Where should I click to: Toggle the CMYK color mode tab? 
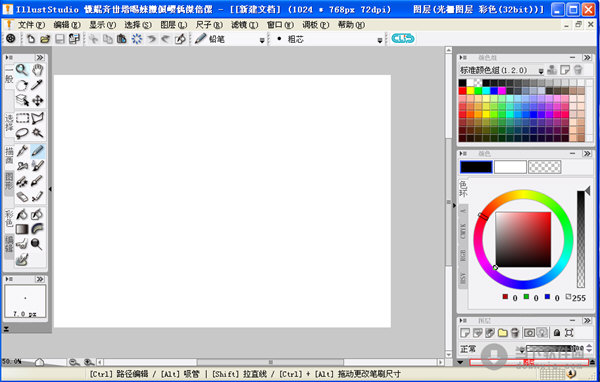463,231
